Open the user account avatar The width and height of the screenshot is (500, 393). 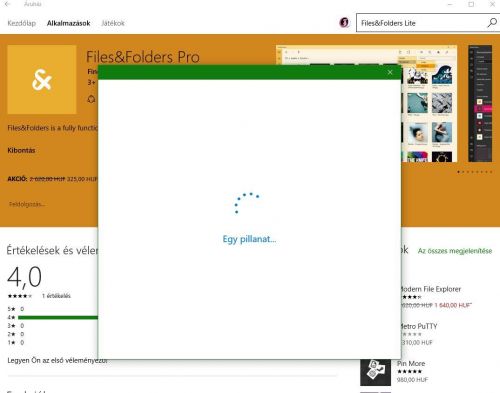point(344,23)
